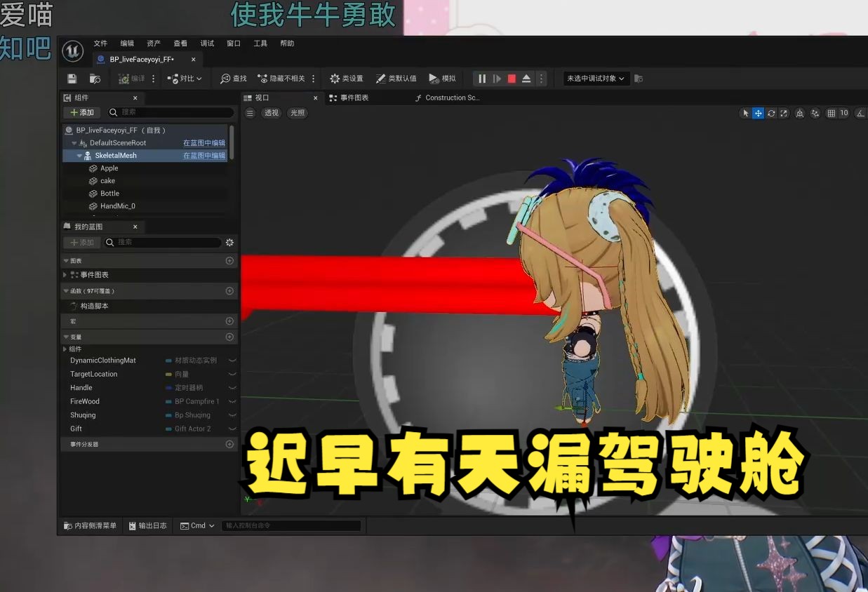Focus the 我的蓝图 search field
The width and height of the screenshot is (868, 592).
tap(163, 242)
